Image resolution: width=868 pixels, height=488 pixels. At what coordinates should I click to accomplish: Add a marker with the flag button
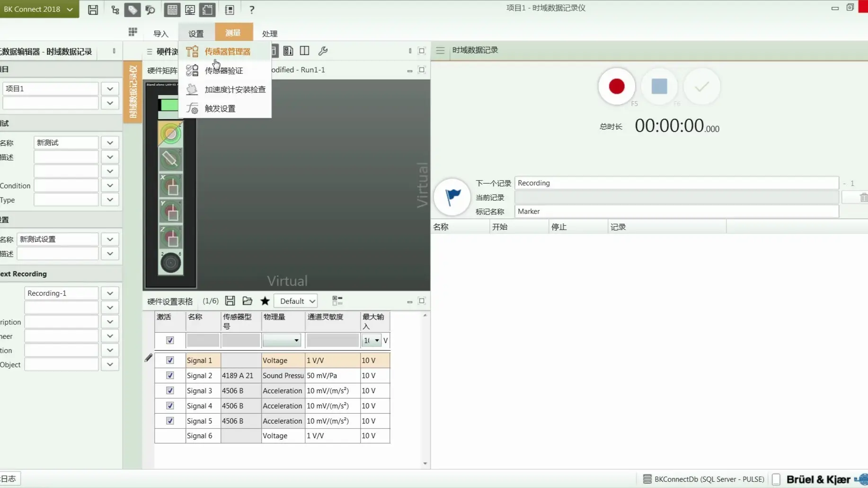click(x=452, y=196)
